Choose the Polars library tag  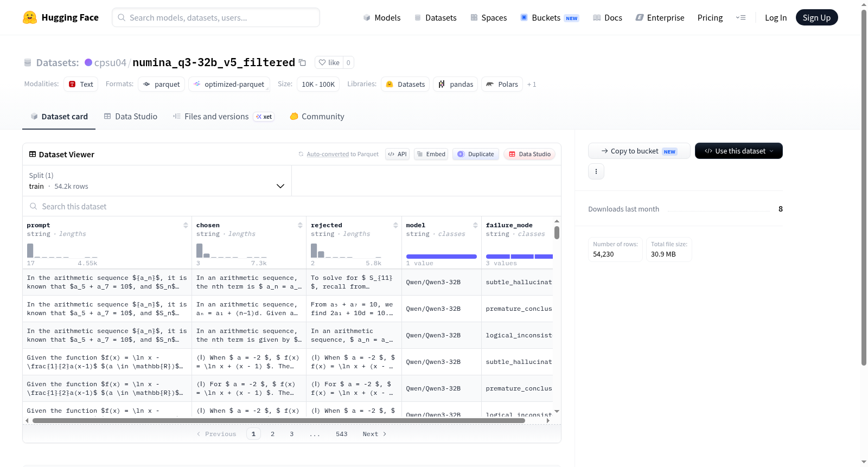[x=502, y=84]
